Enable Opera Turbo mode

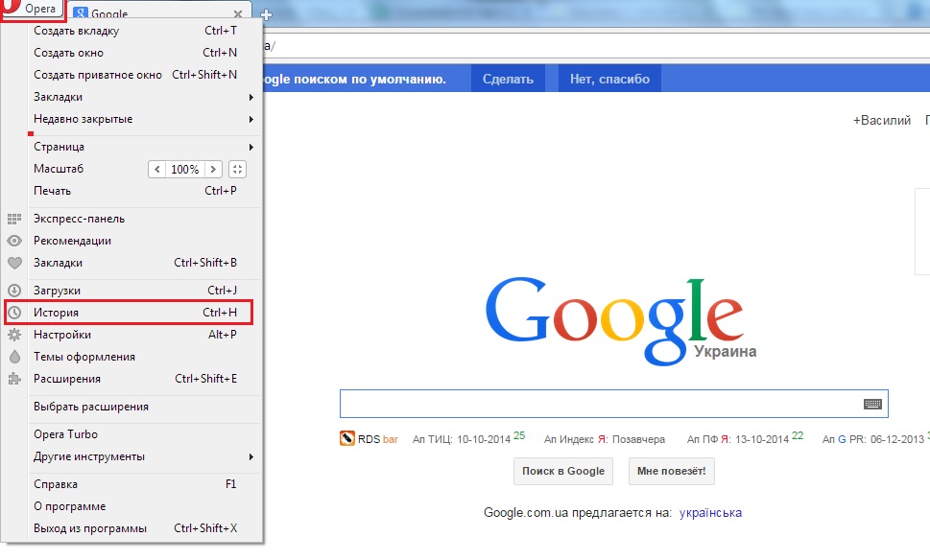(x=66, y=434)
